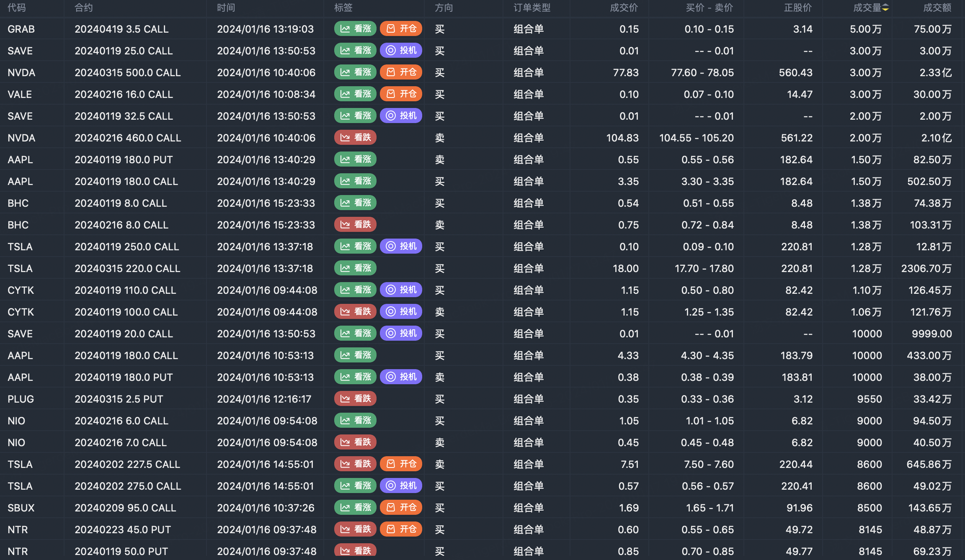Click the 成交量 sort arrow icon
The image size is (965, 560).
[x=885, y=8]
